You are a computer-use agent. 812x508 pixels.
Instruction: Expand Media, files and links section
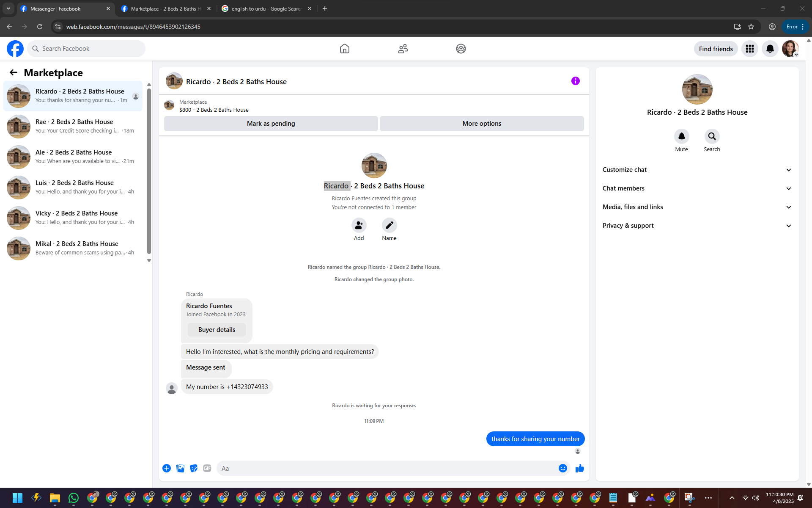(697, 207)
